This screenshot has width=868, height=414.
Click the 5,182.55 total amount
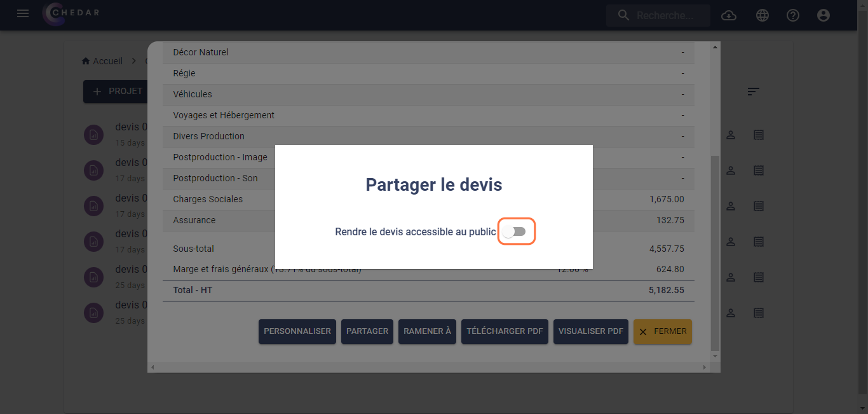tap(667, 290)
